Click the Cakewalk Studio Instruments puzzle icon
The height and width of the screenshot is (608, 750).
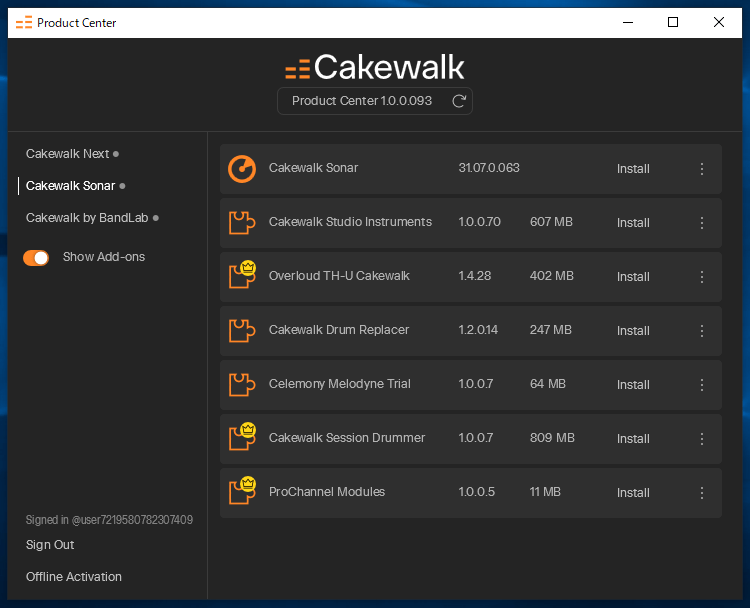click(242, 223)
